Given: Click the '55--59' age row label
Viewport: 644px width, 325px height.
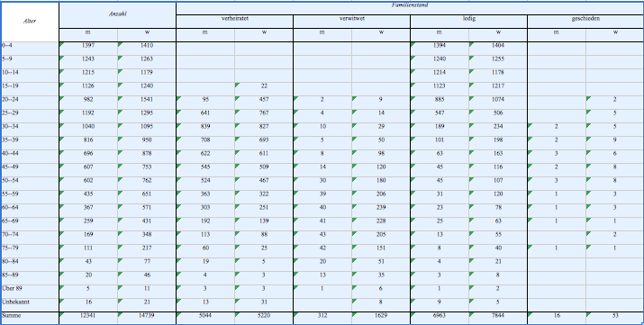Looking at the screenshot, I should coord(30,197).
